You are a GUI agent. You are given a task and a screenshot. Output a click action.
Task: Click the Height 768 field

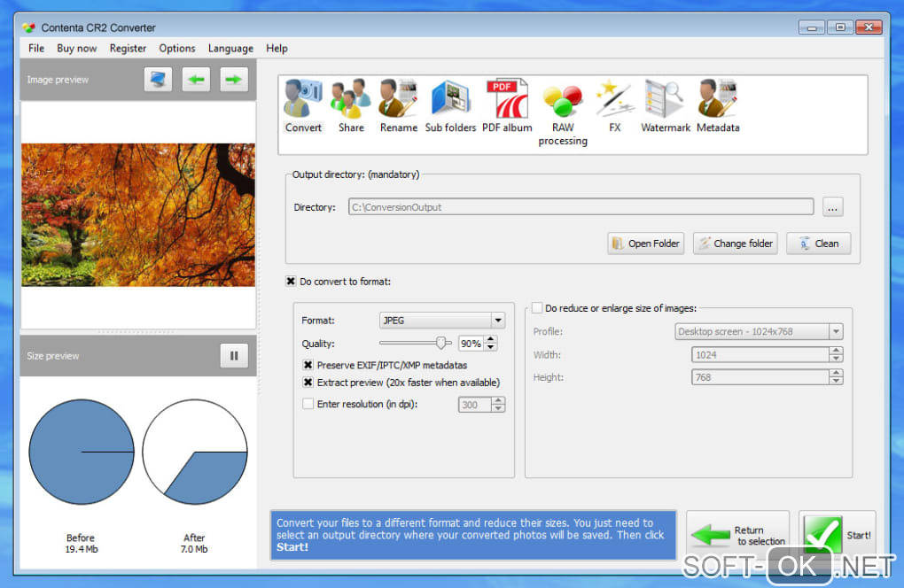coord(760,377)
